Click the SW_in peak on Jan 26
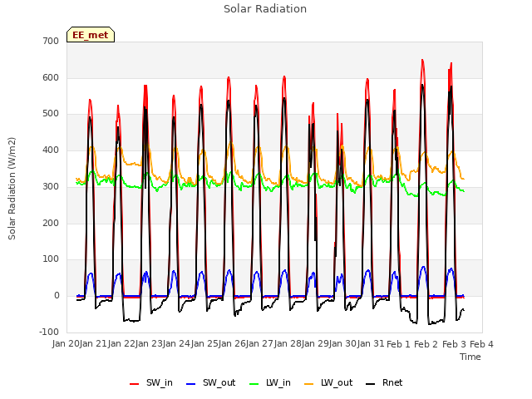The width and height of the screenshot is (532, 399). (229, 77)
